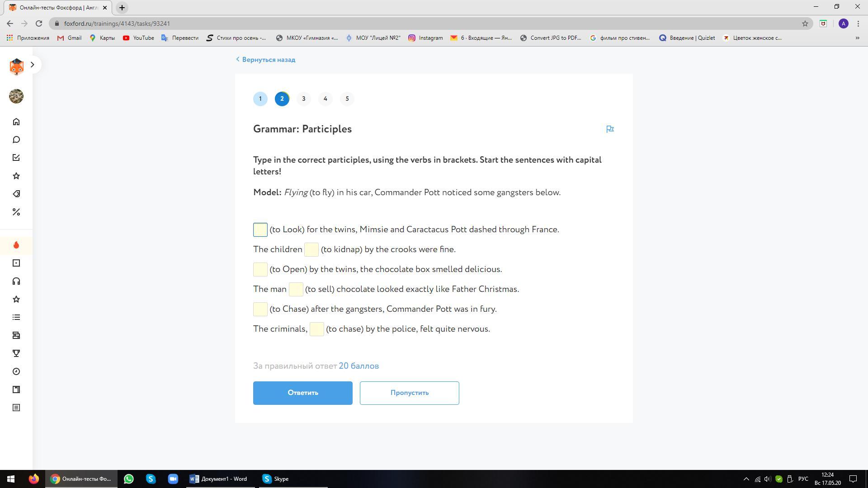Select the flame icon in the sidebar
868x488 pixels.
point(16,245)
